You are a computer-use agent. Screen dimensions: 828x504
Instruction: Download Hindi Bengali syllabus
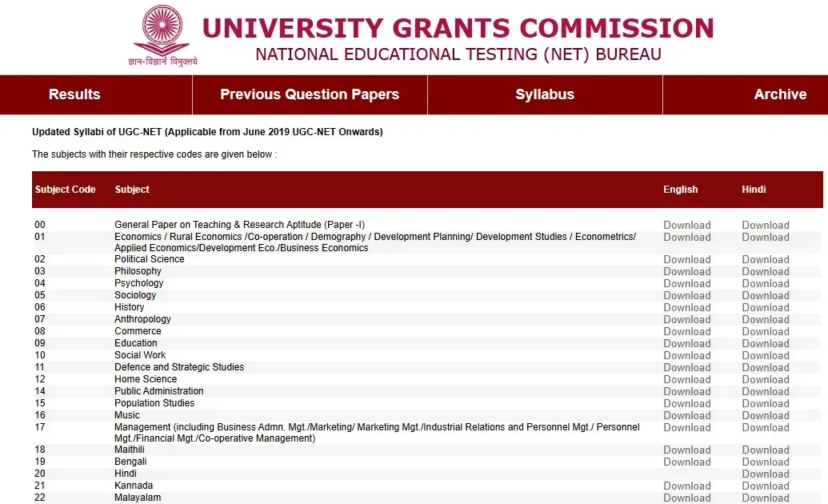tap(766, 462)
